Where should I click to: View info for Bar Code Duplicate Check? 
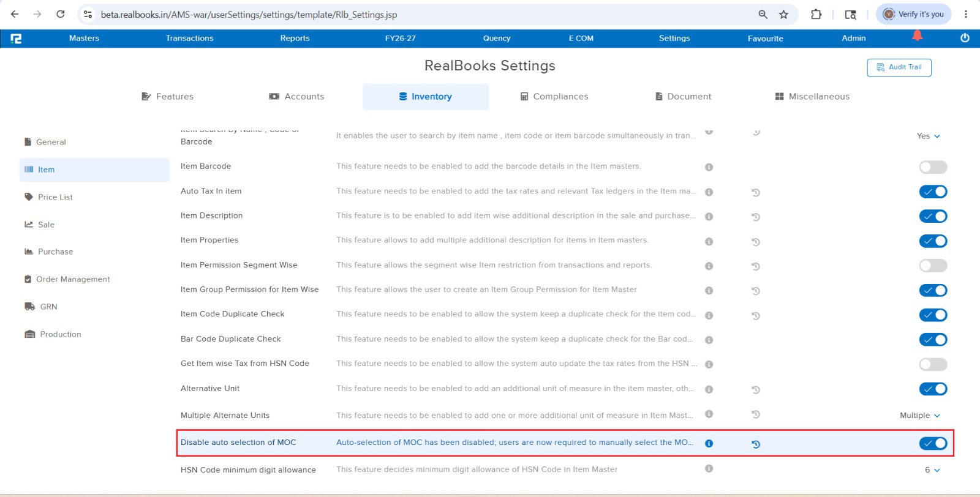click(709, 340)
